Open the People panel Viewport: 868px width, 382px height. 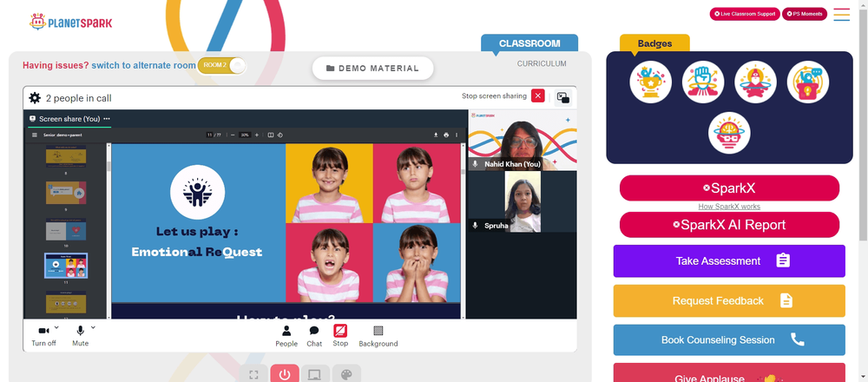[286, 336]
